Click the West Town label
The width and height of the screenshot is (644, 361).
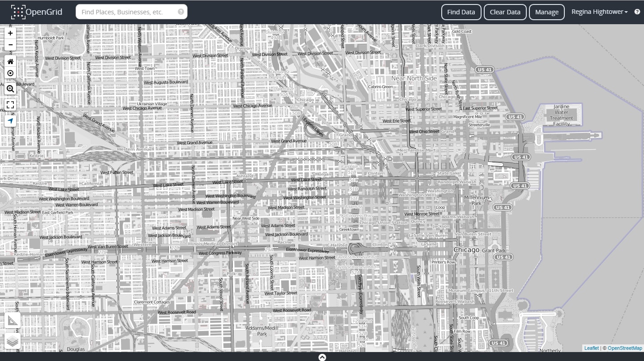point(145,69)
